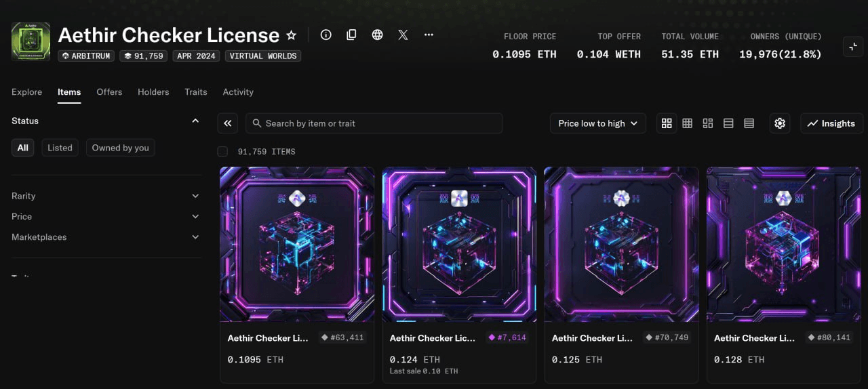Switch to compact grid view
The image size is (868, 389).
pos(687,123)
